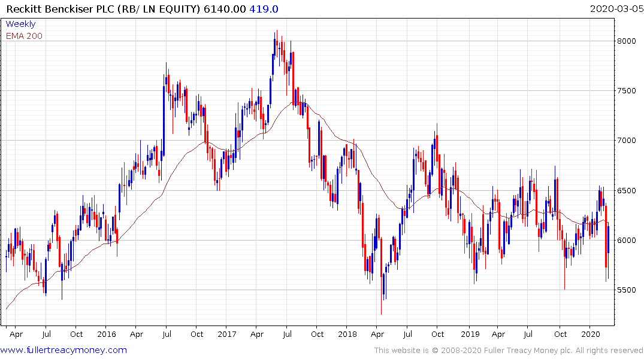
Task: Click the Weekly interval label
Action: point(20,24)
